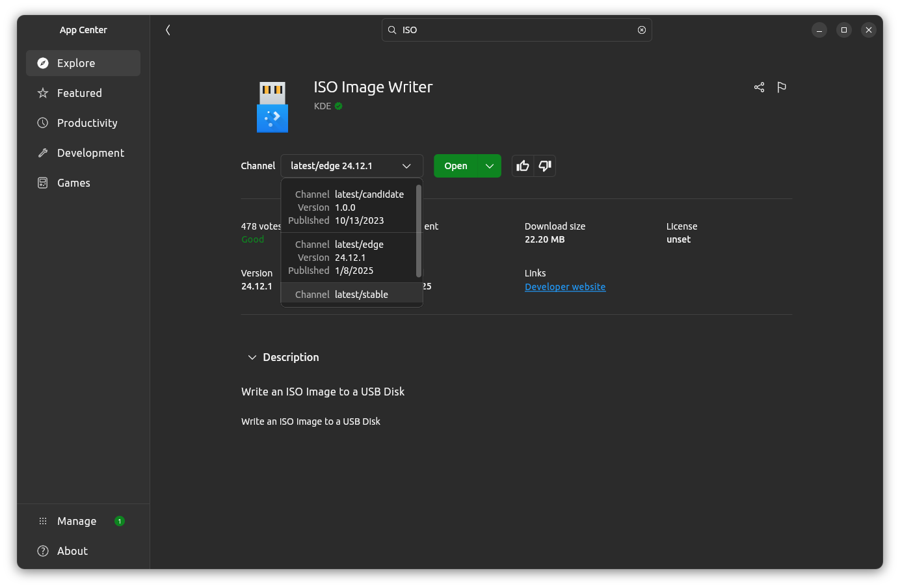Open the About page
Image resolution: width=900 pixels, height=588 pixels.
(83, 551)
